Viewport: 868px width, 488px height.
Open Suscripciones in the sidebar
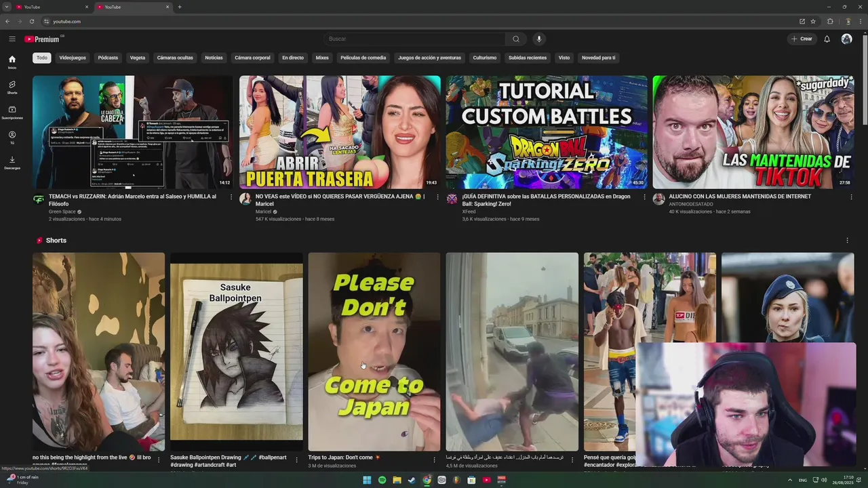[x=12, y=113]
